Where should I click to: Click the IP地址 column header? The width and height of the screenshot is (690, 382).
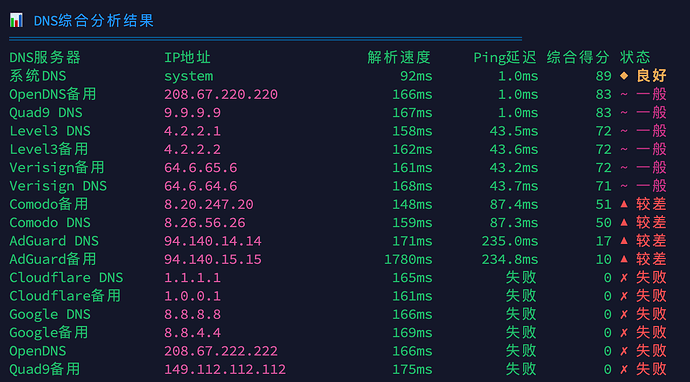tap(187, 57)
